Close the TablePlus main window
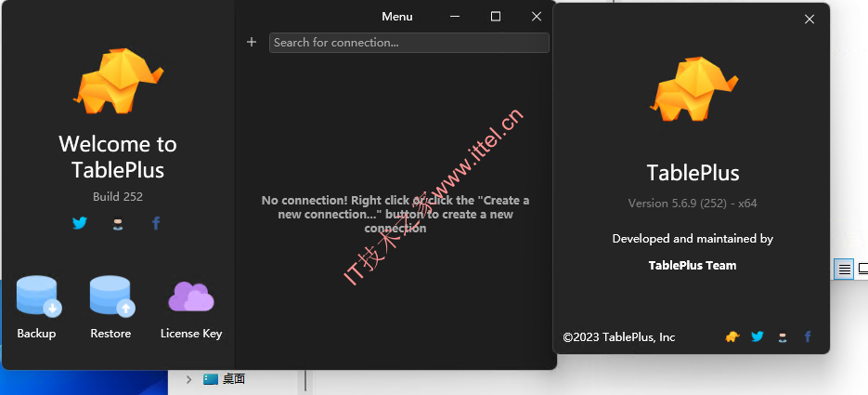Screen dimensions: 868x395 [x=537, y=17]
